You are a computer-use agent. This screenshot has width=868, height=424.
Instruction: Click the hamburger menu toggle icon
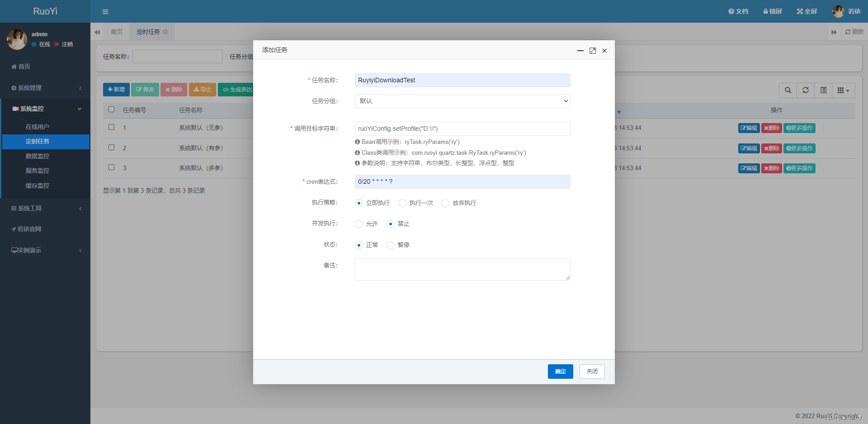click(x=105, y=12)
